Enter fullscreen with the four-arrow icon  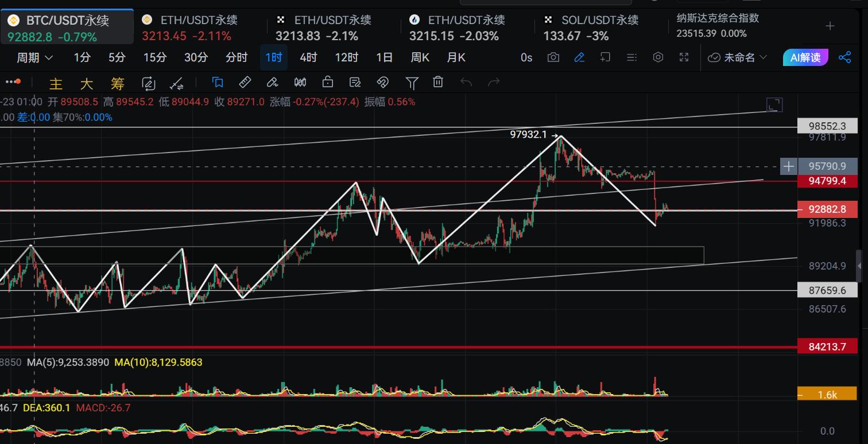point(684,57)
